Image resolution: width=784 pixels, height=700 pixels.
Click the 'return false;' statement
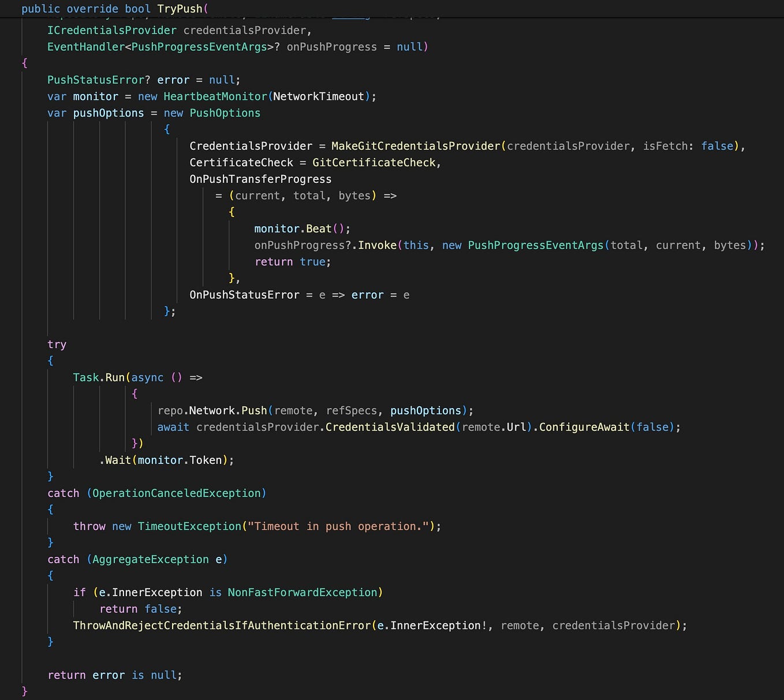[x=141, y=609]
